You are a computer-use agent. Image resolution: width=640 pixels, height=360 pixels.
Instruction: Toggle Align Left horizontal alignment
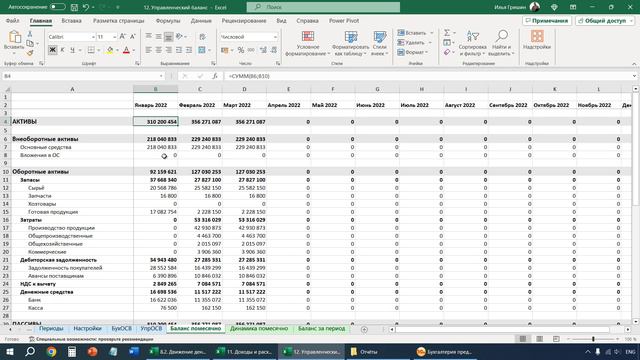pos(149,50)
